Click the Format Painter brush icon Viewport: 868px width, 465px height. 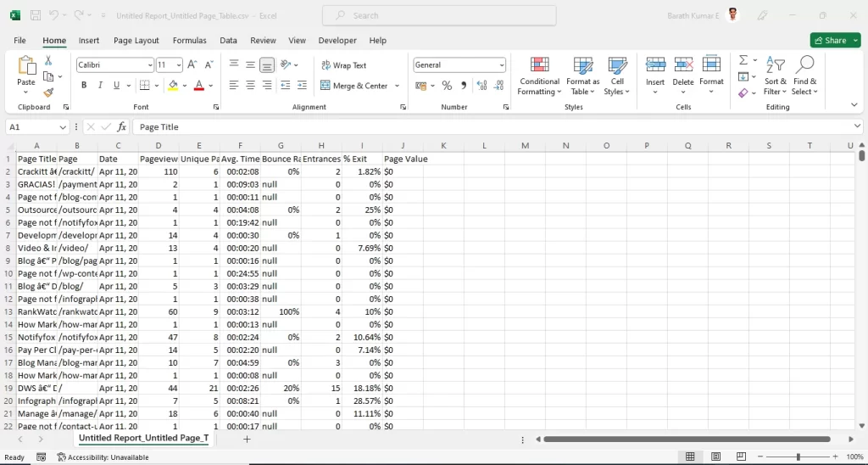pos(48,92)
